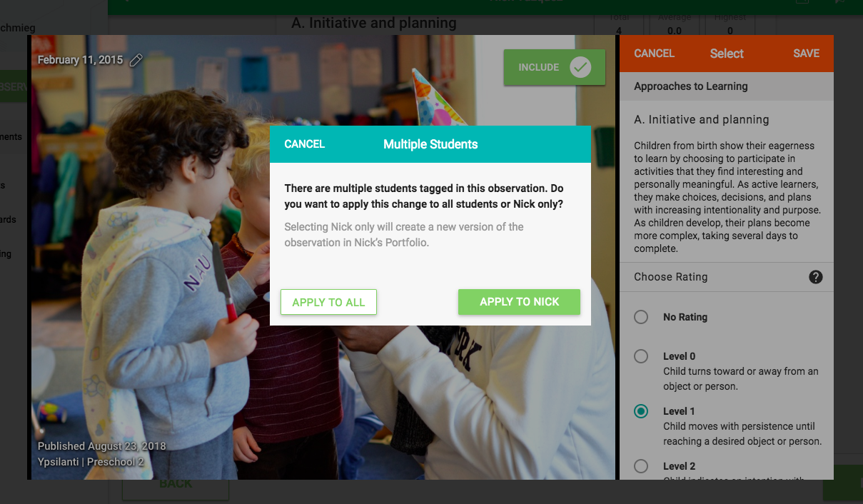Image resolution: width=863 pixels, height=504 pixels.
Task: Click the checkmark icon on Include button
Action: [x=580, y=67]
